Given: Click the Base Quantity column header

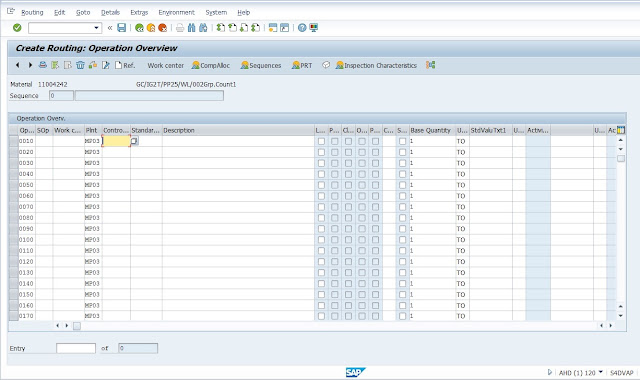Looking at the screenshot, I should coord(432,130).
